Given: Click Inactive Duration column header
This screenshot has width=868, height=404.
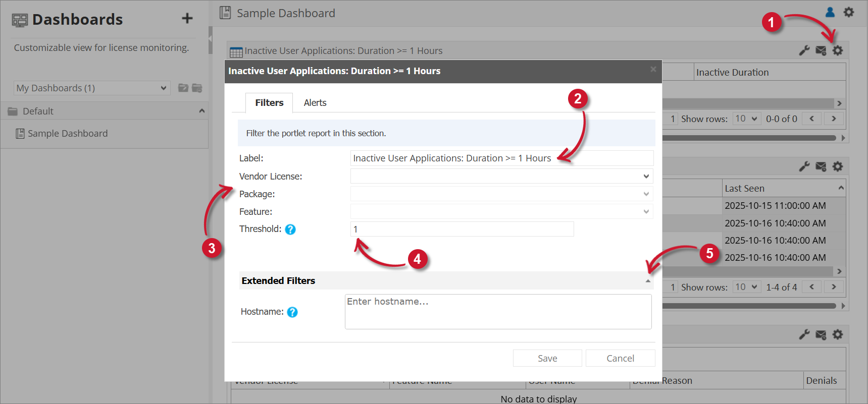Looking at the screenshot, I should [x=770, y=72].
